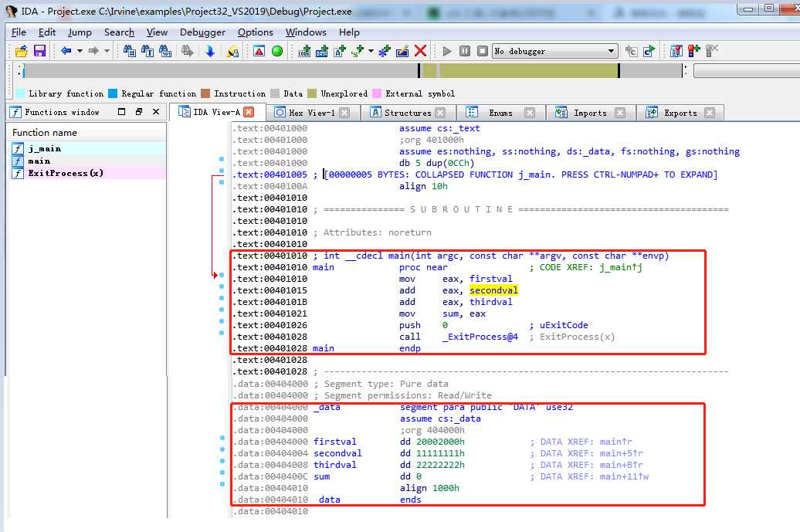Click the Open file toolbar icon
Screen dimensions: 800x532
(22, 51)
